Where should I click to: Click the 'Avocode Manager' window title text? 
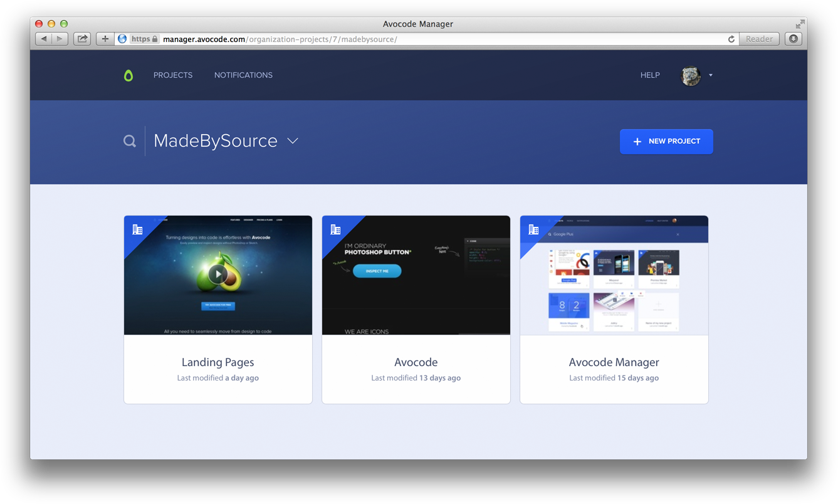click(x=418, y=24)
